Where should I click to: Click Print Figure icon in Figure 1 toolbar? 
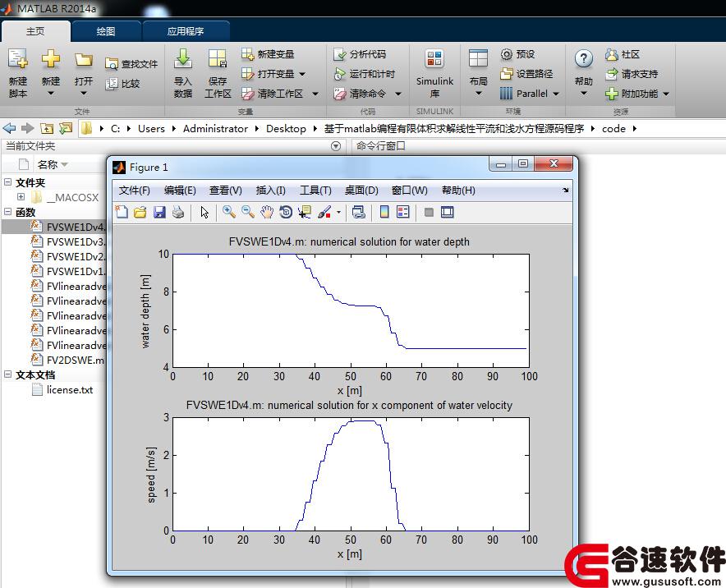(x=178, y=212)
